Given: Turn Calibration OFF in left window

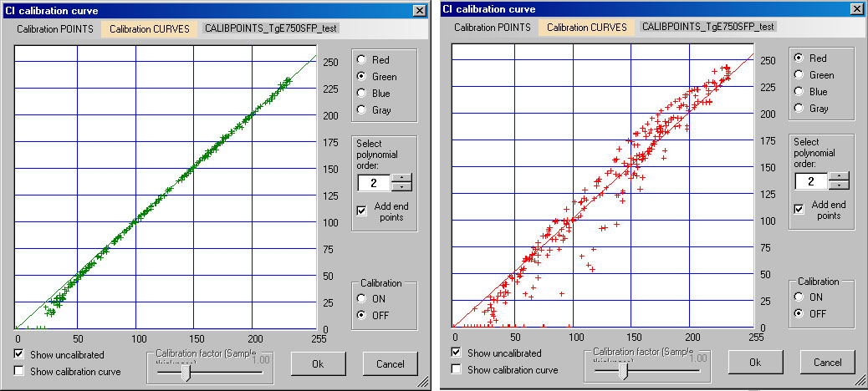Looking at the screenshot, I should click(x=362, y=315).
